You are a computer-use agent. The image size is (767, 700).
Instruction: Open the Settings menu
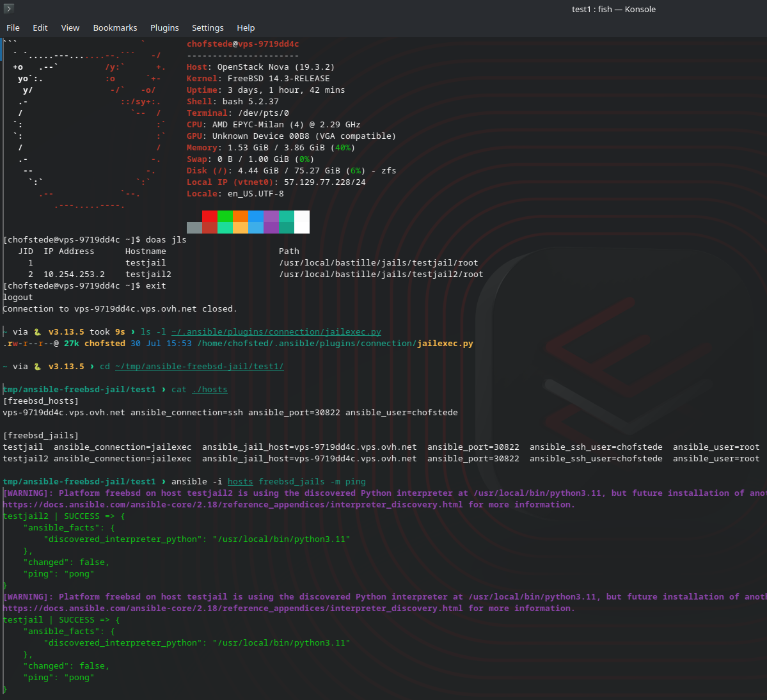(x=208, y=28)
